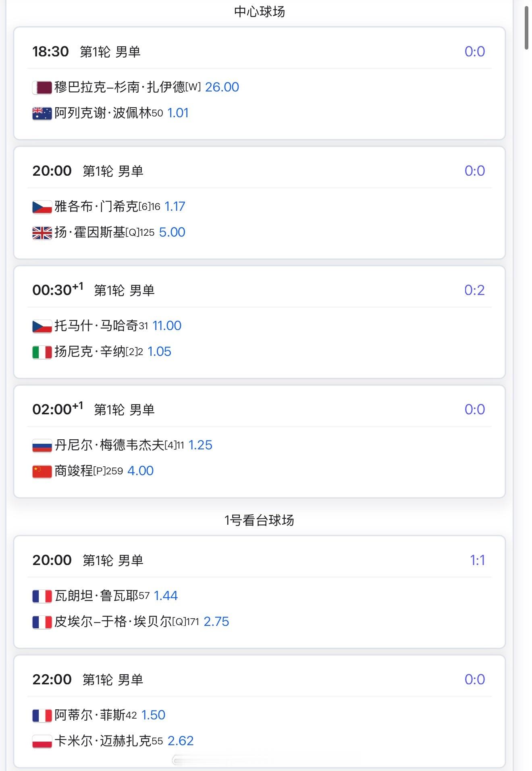Click the vertical scrollbar thumb at right edge
532x771 pixels.
(526, 27)
